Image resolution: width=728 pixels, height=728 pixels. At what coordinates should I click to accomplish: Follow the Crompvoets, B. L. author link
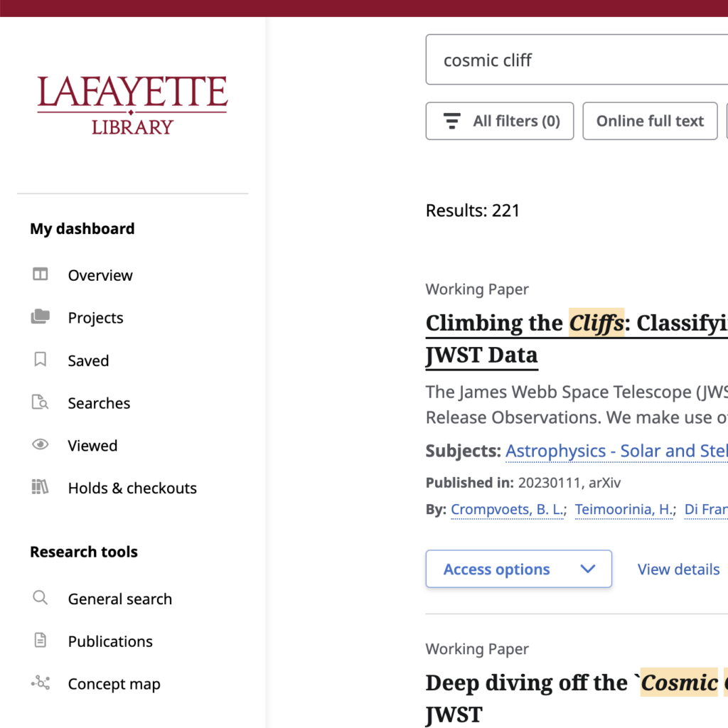(507, 509)
